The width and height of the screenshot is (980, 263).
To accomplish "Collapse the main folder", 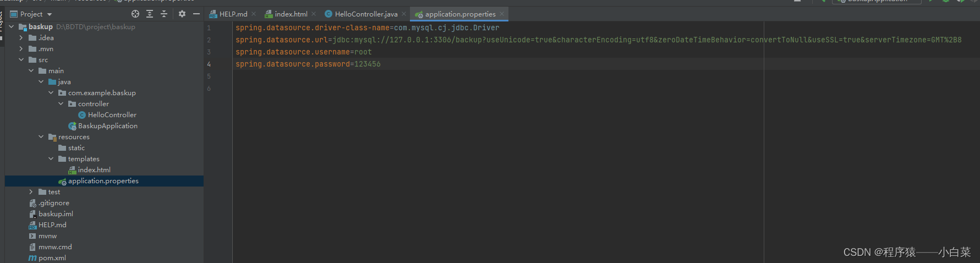I will click(31, 70).
